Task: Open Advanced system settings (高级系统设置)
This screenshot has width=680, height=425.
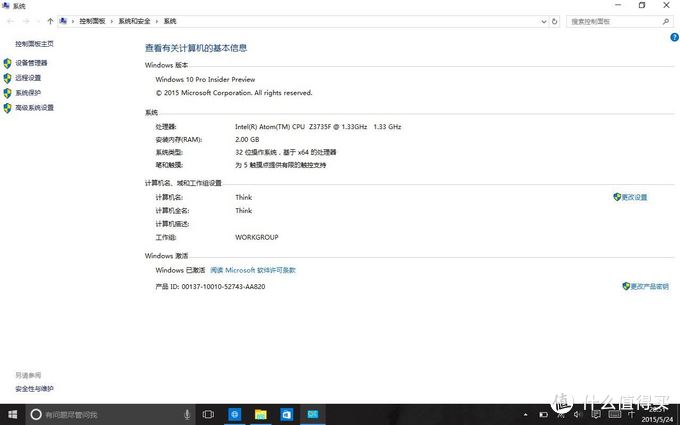Action: (x=35, y=107)
